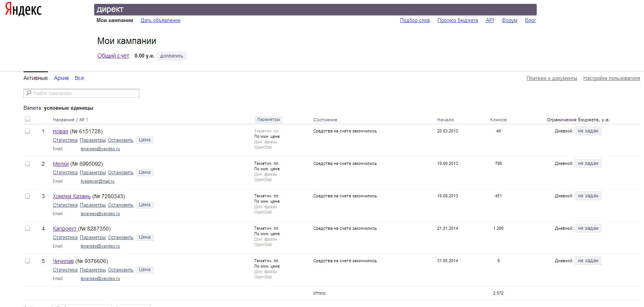Click the sort arrow next to Название / №

pyautogui.click(x=87, y=120)
